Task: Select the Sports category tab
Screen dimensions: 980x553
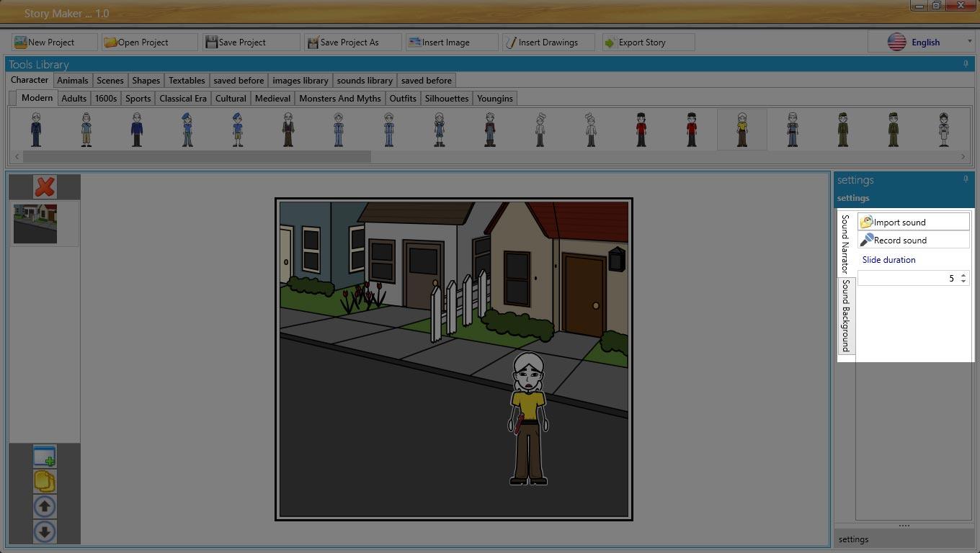Action: coord(138,99)
